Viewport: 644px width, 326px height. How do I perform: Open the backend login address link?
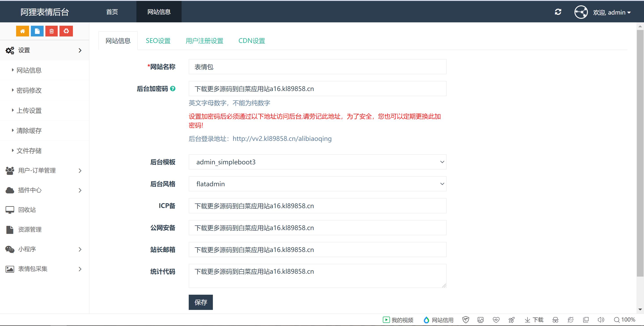pyautogui.click(x=282, y=138)
